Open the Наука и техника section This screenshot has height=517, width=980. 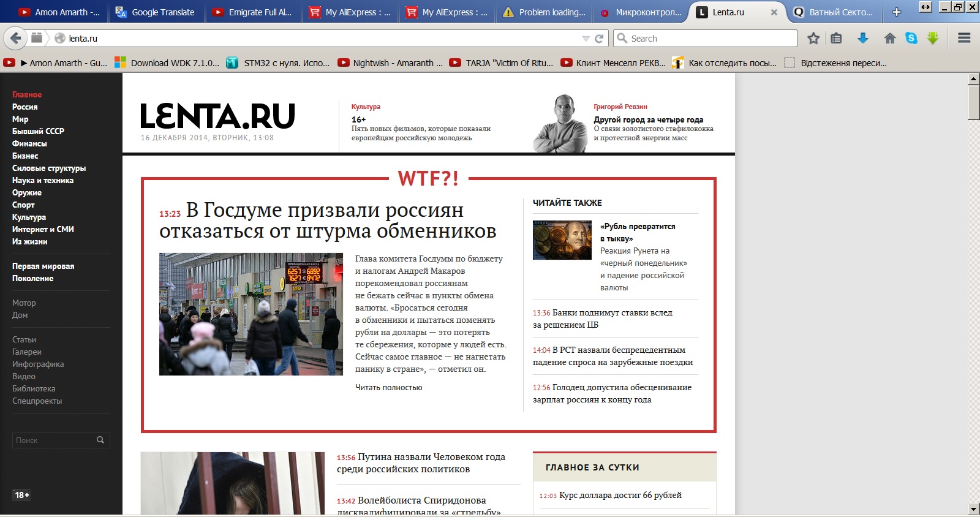43,180
